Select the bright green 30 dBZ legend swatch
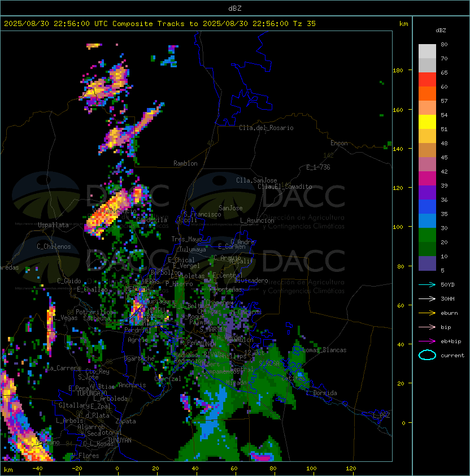 pos(427,235)
